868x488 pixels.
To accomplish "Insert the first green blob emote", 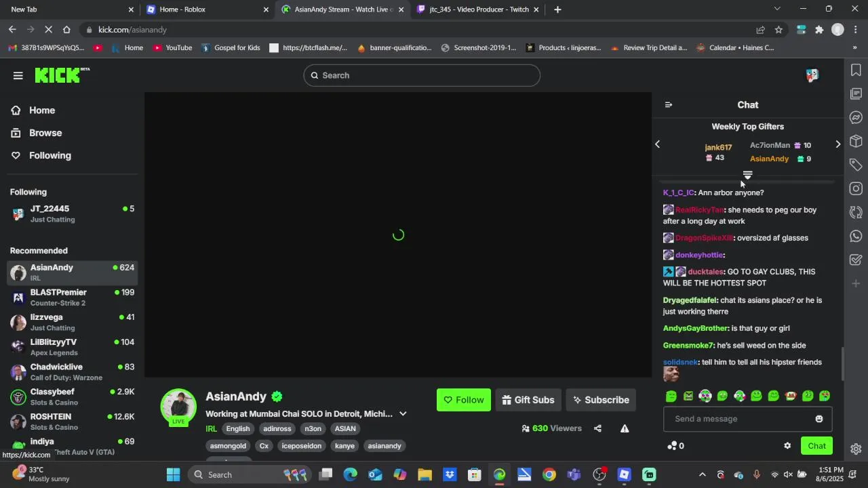I will [x=671, y=396].
